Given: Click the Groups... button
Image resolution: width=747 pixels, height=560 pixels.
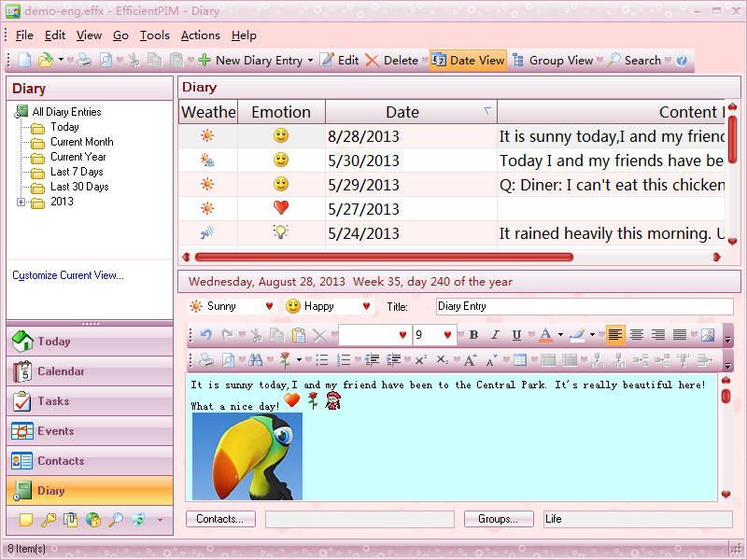Looking at the screenshot, I should click(499, 519).
